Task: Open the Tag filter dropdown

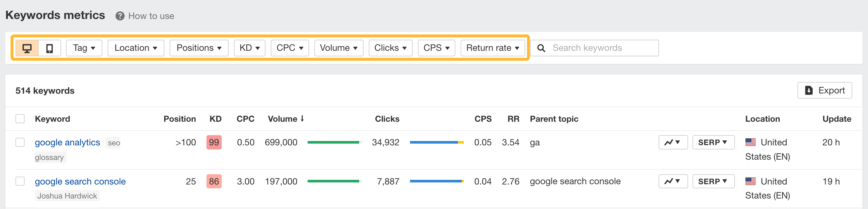Action: pyautogui.click(x=84, y=48)
